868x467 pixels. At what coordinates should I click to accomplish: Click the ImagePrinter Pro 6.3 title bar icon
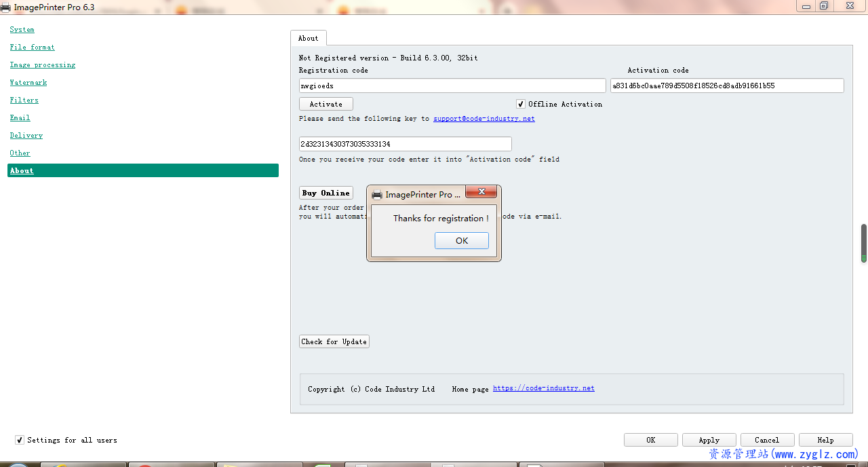(5, 7)
